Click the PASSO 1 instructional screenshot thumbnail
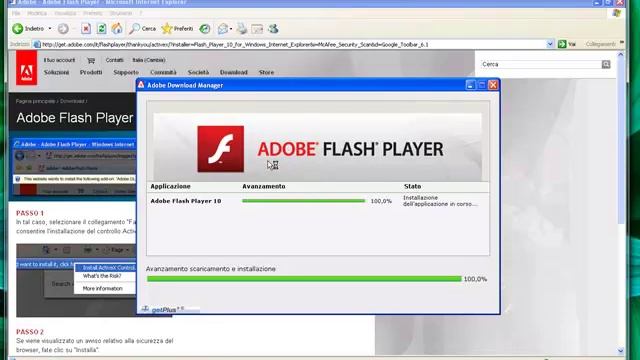This screenshot has width=640, height=360. click(76, 280)
